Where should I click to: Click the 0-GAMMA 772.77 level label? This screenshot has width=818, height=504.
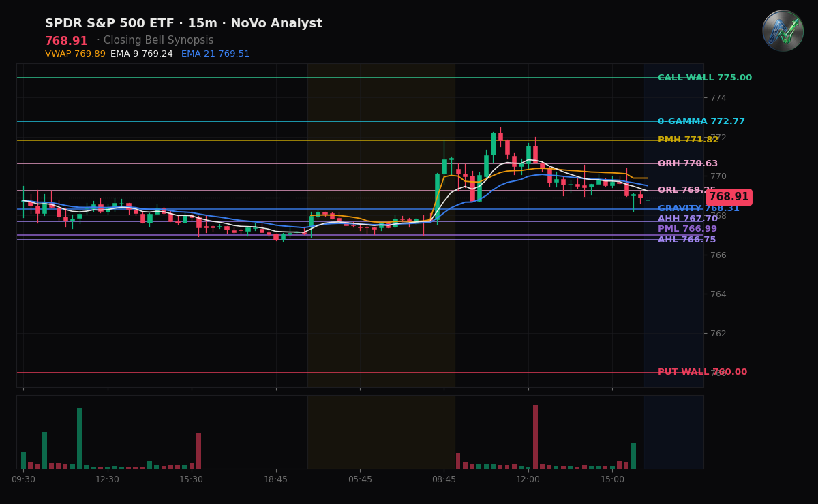pyautogui.click(x=701, y=121)
